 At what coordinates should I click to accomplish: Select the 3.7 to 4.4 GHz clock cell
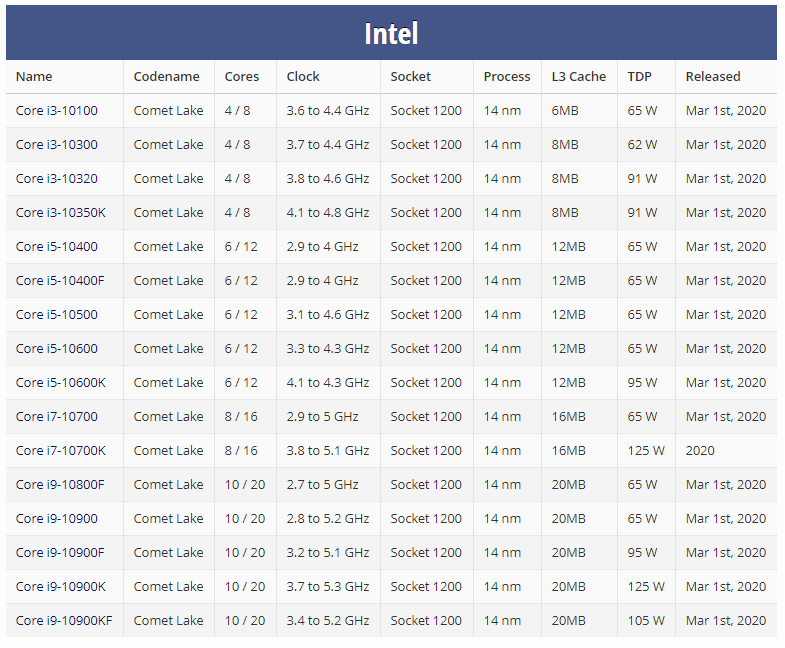(328, 145)
